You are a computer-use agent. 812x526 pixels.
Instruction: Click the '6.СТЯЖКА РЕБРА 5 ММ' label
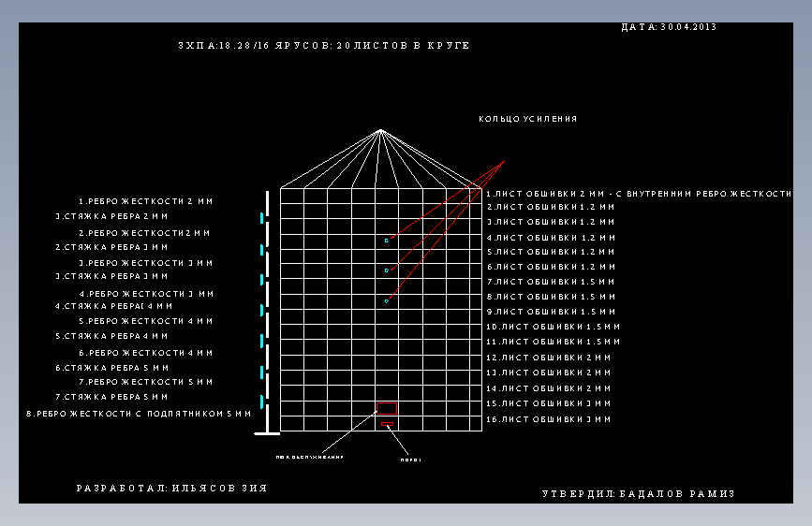(111, 368)
